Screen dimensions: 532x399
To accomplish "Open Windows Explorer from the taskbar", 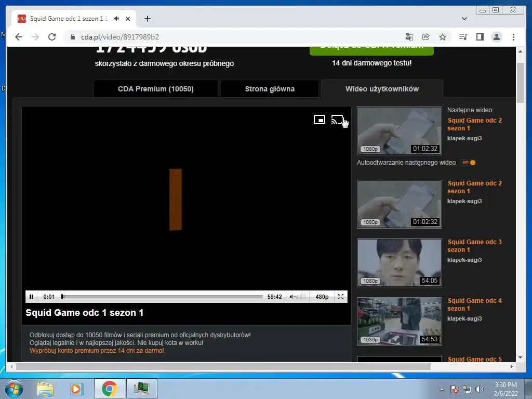I will point(45,389).
